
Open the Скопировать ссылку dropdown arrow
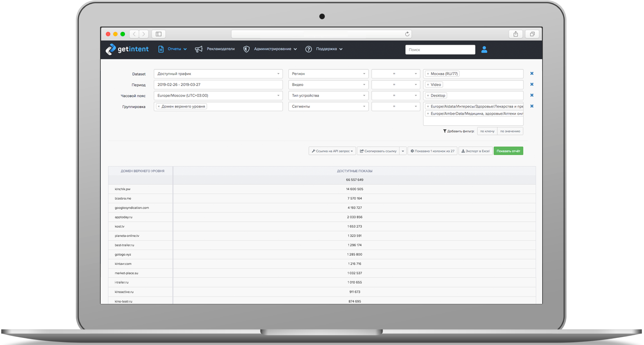[x=403, y=151]
